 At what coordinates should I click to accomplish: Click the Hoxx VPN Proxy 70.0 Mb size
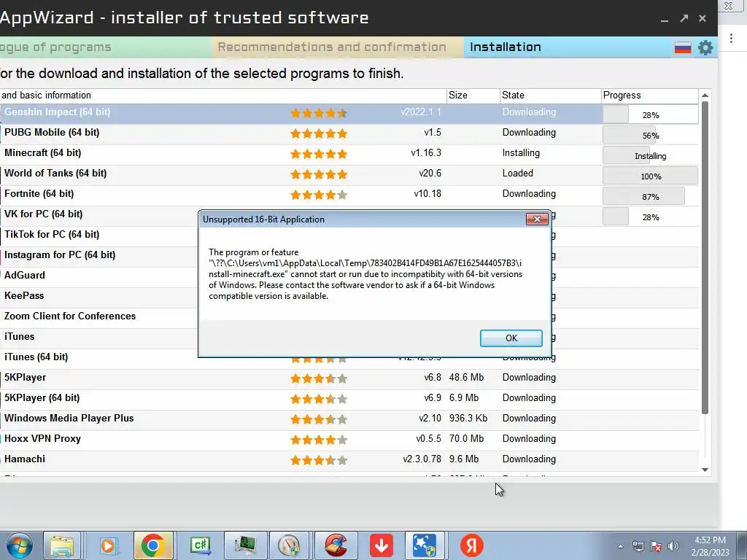466,438
